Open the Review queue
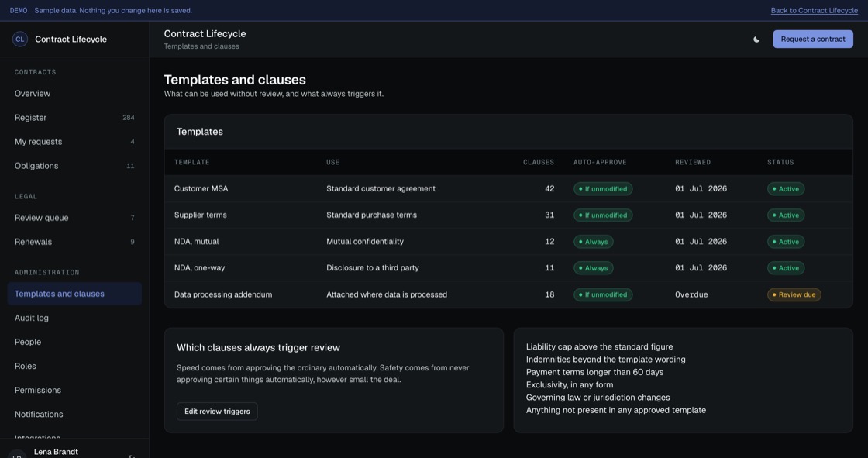Screen dimensions: 868x458 coord(74,218)
